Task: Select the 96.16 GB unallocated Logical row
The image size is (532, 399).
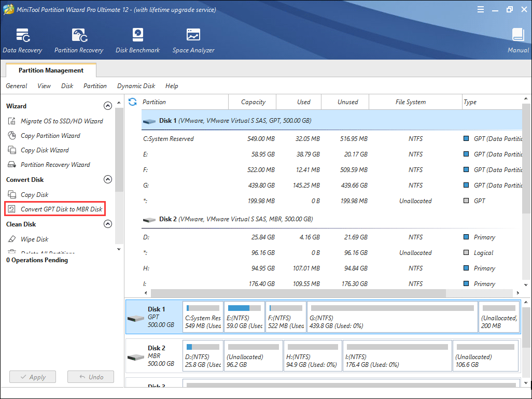Action: (x=332, y=253)
